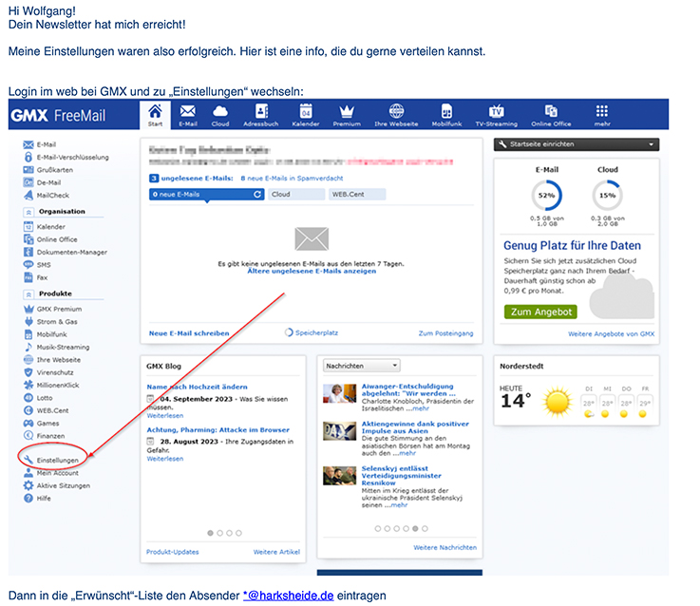Select the 0 neue E-Mails tab
This screenshot has height=606, width=700.
point(207,195)
